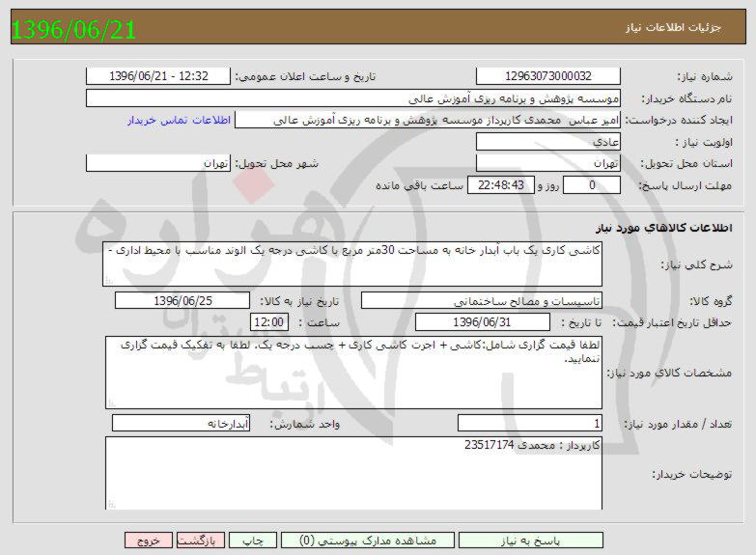Click the نام دستگاه خریدار field
This screenshot has width=756, height=555.
353,98
